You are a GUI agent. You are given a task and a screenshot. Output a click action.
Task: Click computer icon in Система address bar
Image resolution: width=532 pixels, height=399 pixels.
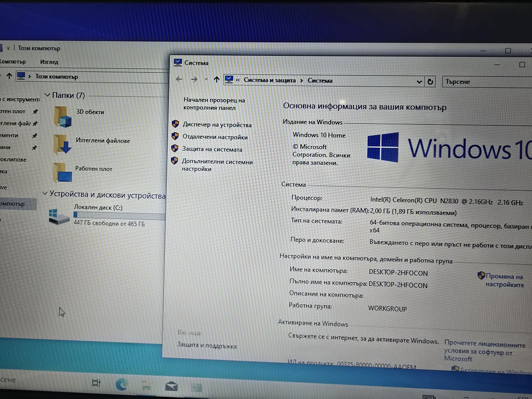229,79
